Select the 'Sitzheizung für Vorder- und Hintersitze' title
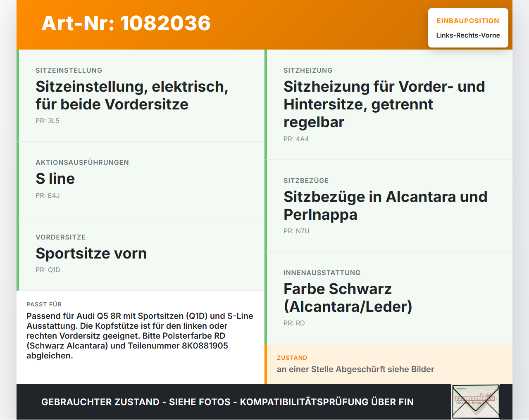 pyautogui.click(x=384, y=104)
